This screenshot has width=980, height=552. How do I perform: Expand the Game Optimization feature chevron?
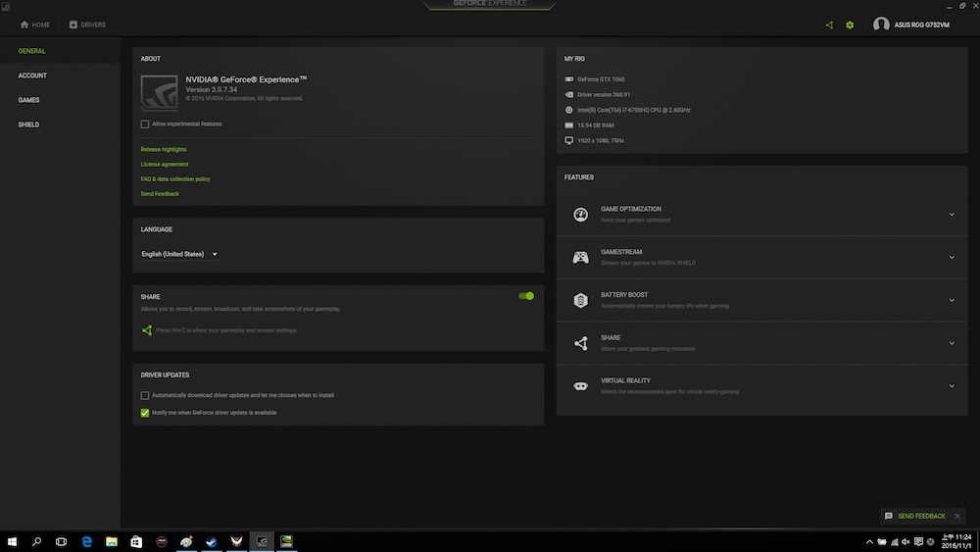(952, 215)
